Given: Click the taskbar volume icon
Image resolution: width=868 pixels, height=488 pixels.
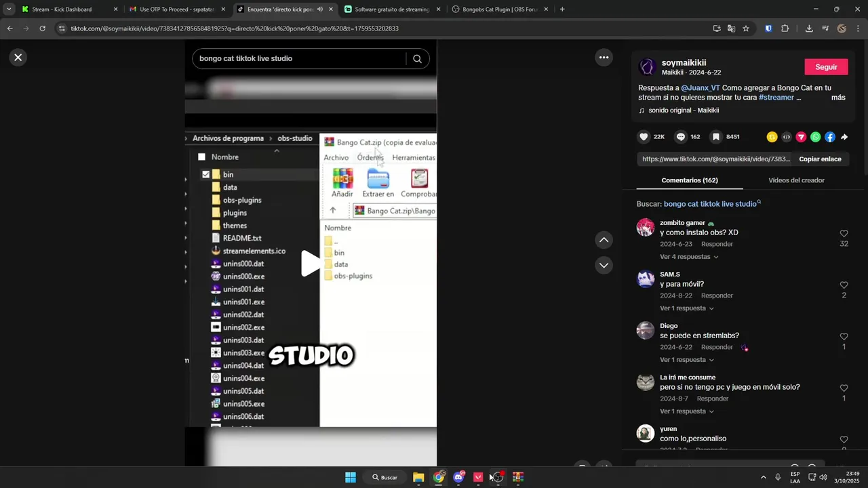Looking at the screenshot, I should click(x=823, y=477).
